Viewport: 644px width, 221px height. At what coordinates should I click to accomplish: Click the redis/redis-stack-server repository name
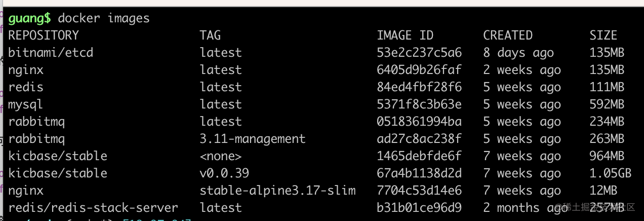tap(93, 208)
